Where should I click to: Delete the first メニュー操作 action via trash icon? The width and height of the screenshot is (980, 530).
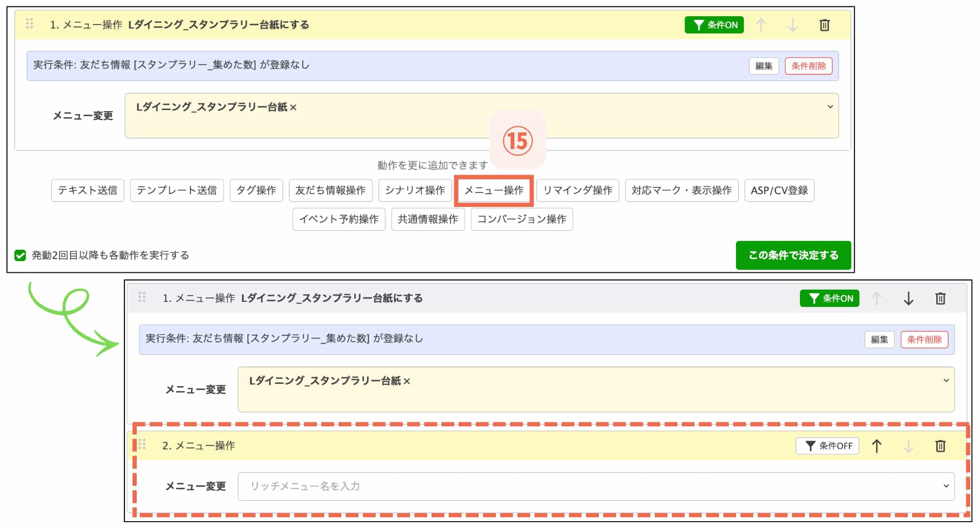[x=825, y=25]
